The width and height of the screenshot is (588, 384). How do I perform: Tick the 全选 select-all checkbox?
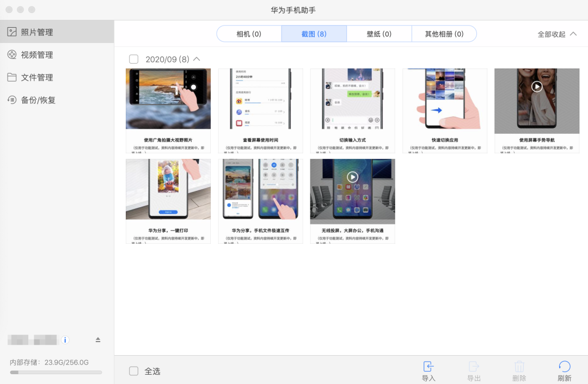coord(133,371)
